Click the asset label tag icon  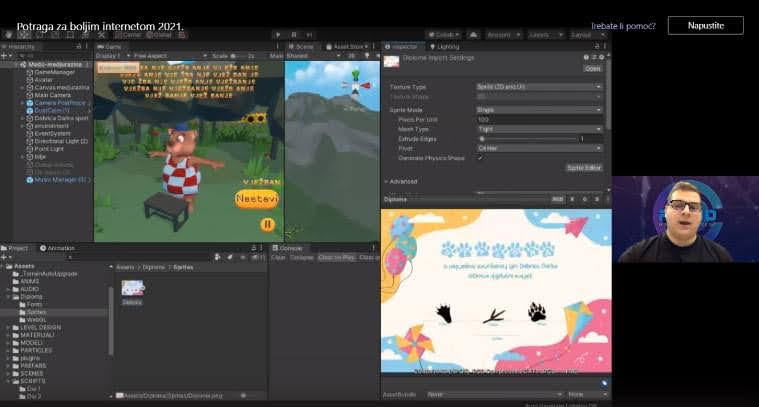click(604, 384)
